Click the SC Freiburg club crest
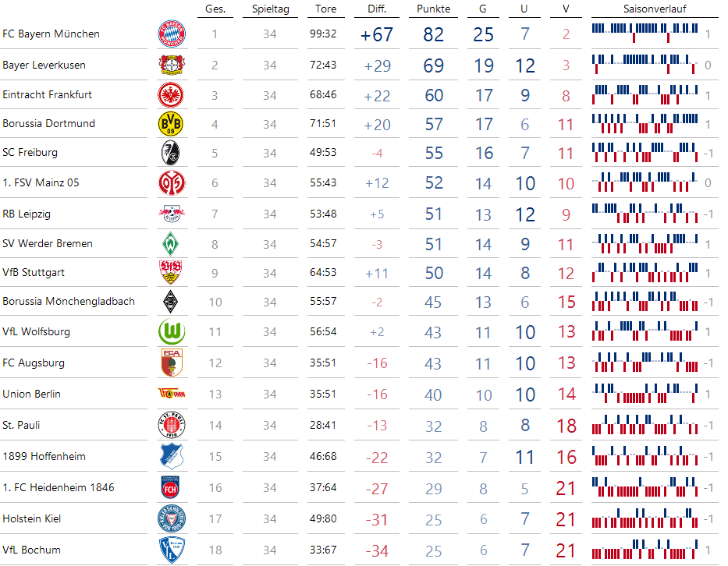The image size is (728, 566). click(x=173, y=153)
